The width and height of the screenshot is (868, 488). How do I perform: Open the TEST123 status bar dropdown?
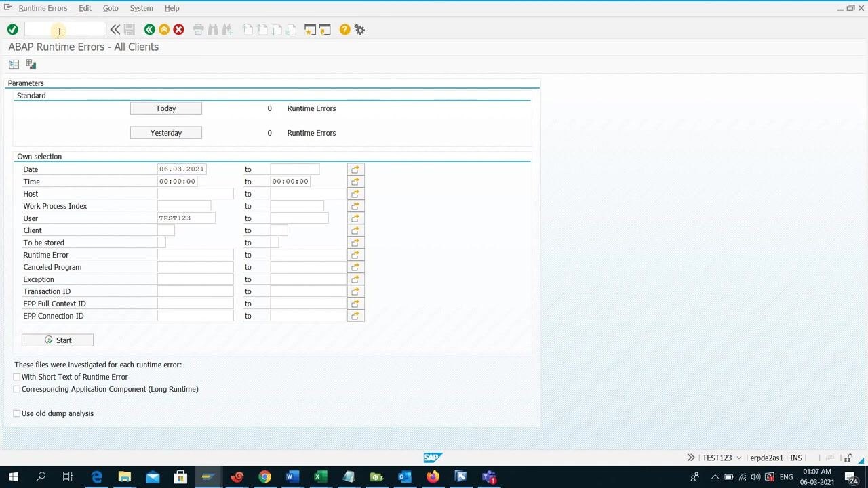[x=739, y=457]
